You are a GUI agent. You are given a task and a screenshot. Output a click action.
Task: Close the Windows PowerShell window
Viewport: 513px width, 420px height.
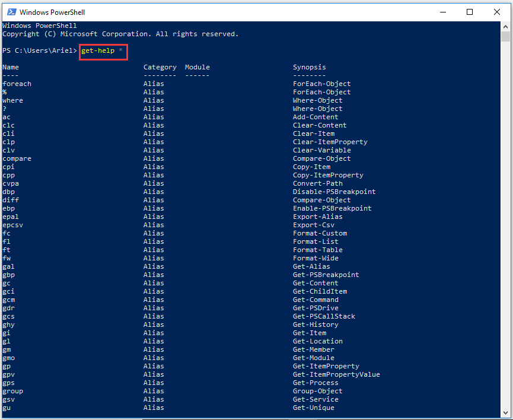(x=496, y=12)
